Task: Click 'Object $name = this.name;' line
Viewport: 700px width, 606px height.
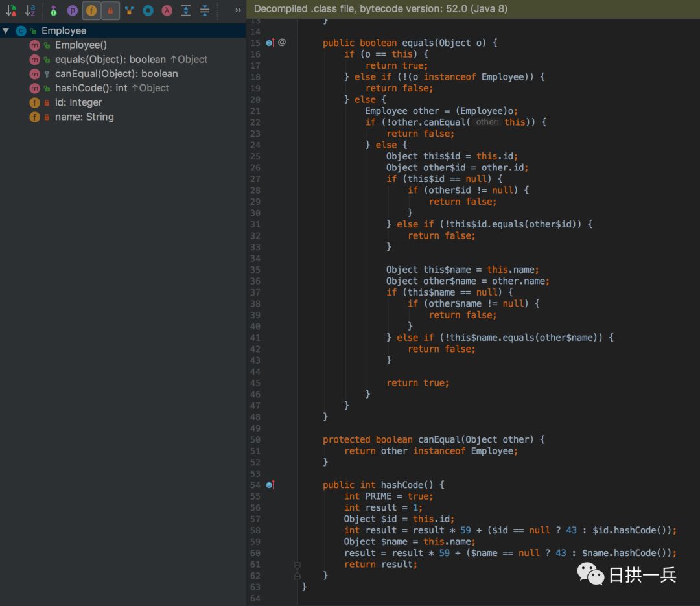Action: [410, 542]
